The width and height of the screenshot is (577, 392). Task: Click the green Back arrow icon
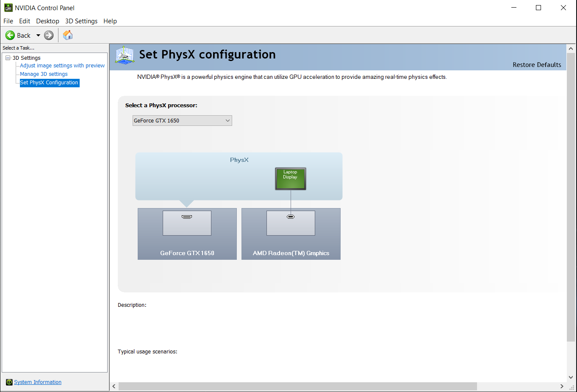10,35
